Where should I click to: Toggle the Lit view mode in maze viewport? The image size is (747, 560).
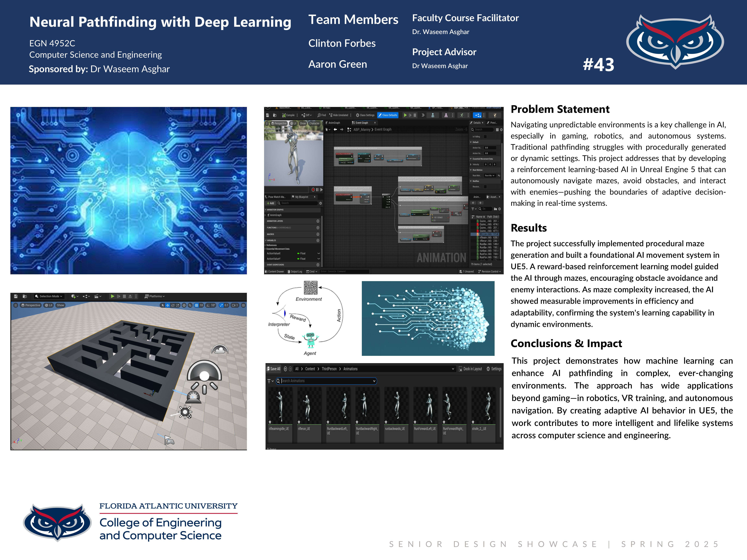(49, 305)
